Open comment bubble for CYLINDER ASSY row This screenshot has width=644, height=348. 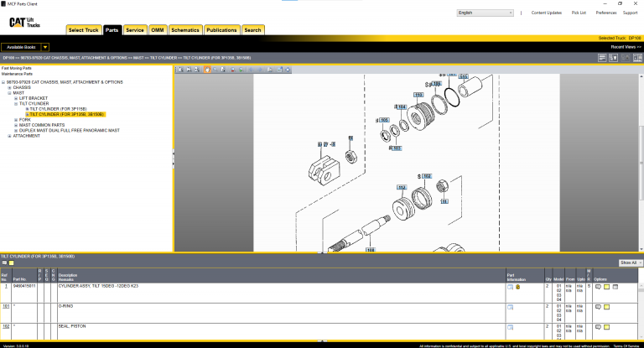(598, 287)
